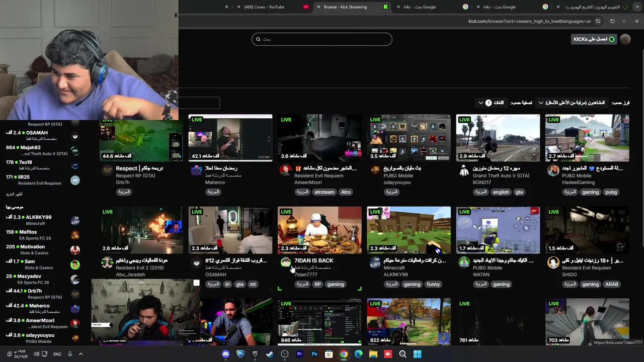Select the 'ARAB' tag on SHIDO card
Image resolution: width=644 pixels, height=362 pixels.
[x=612, y=284]
